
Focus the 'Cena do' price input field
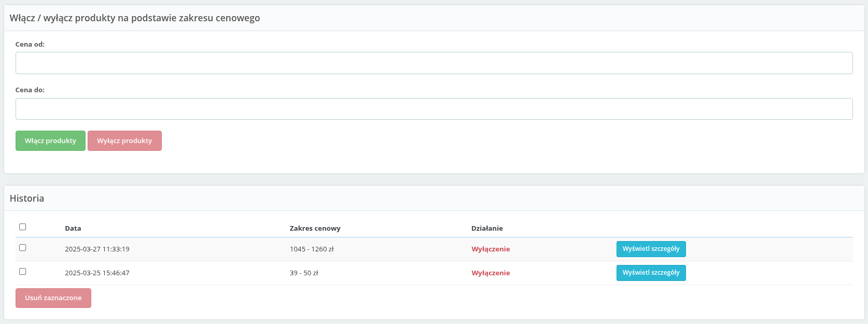pos(433,109)
